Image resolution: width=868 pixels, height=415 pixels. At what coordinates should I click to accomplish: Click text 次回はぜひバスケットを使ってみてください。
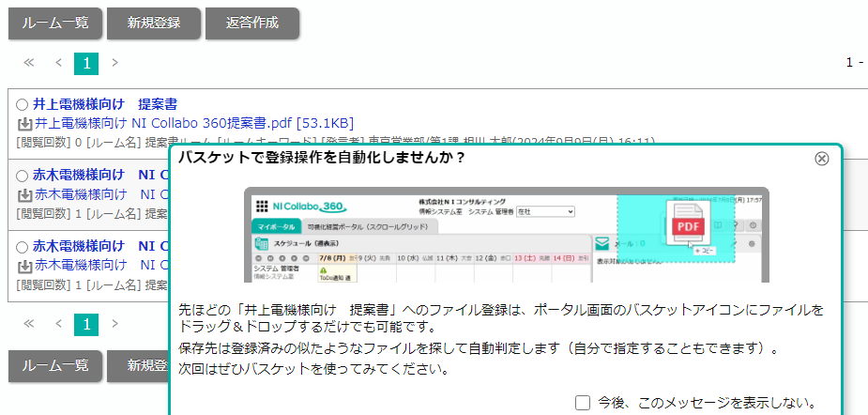pyautogui.click(x=313, y=369)
